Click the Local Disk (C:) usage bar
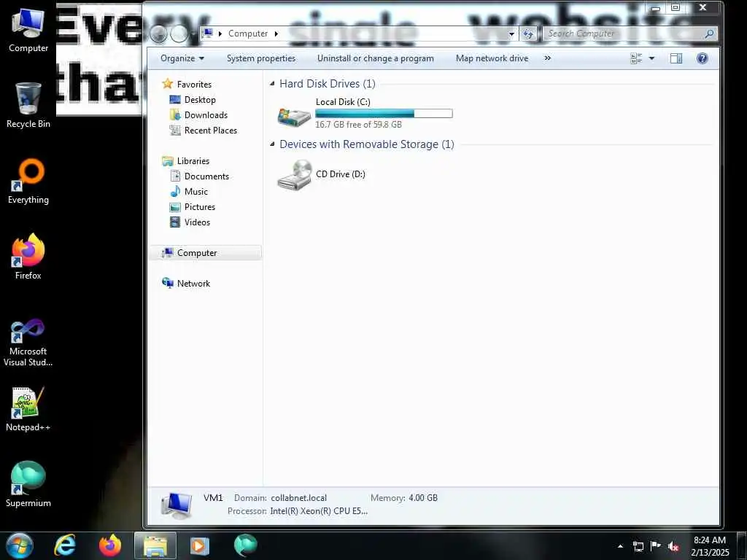The image size is (747, 560). tap(384, 113)
